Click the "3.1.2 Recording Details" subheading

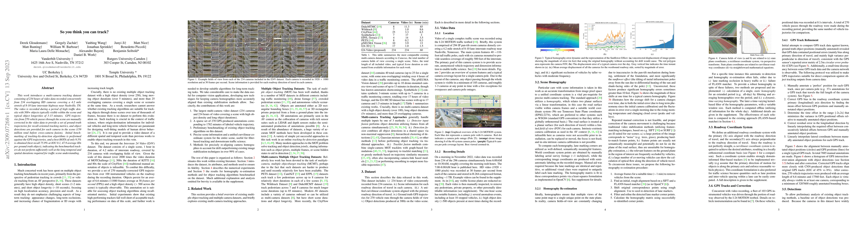[450, 152]
